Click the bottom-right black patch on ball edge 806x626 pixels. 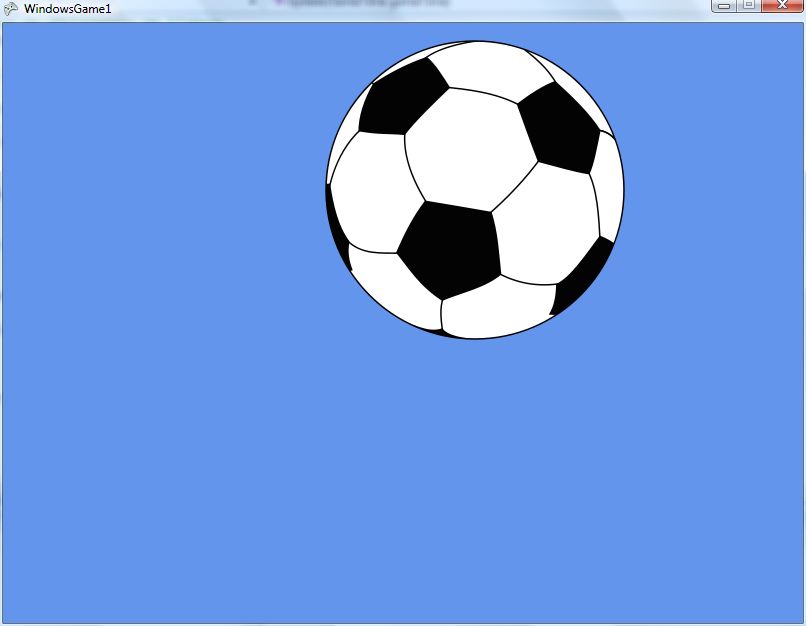582,279
